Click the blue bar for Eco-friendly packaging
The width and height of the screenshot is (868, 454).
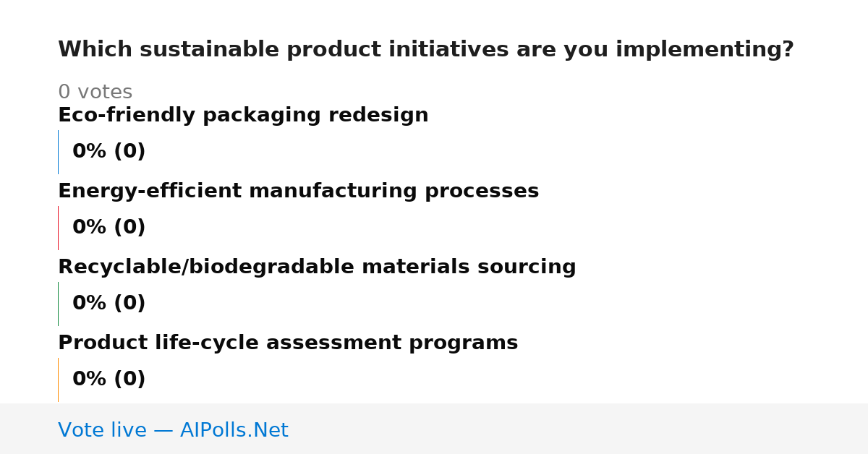click(x=58, y=152)
